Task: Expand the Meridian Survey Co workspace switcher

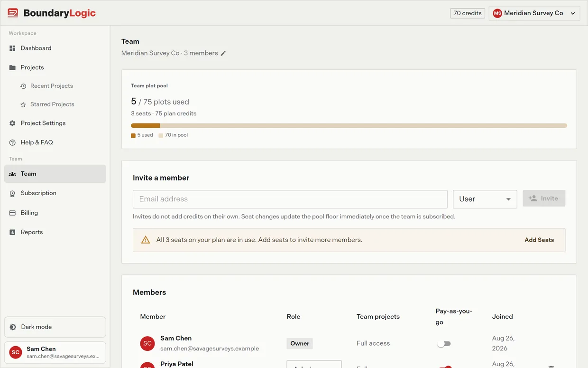Action: (x=534, y=13)
